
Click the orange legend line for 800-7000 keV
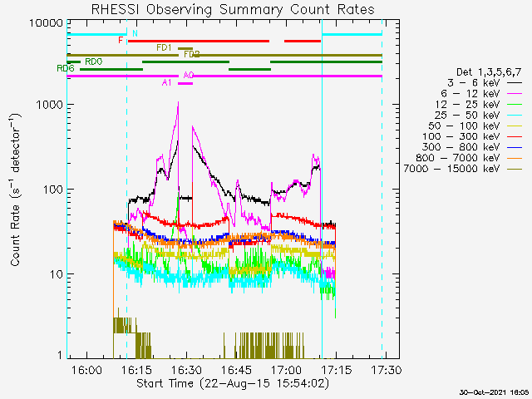(x=515, y=158)
